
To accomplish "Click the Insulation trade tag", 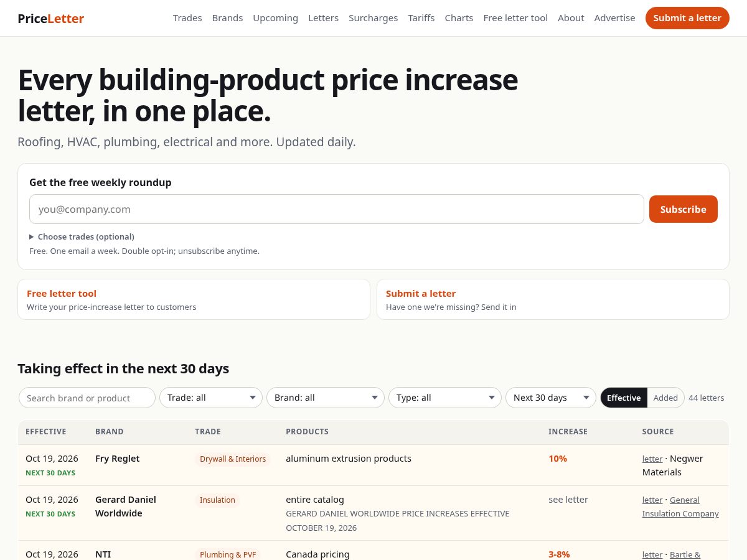I will [x=217, y=500].
